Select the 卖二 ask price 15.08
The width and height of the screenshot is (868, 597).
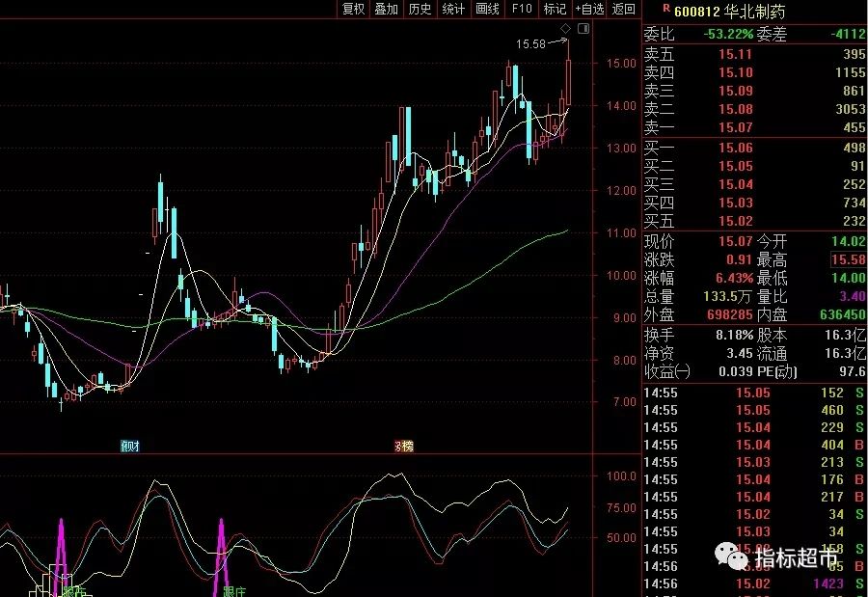tap(735, 109)
